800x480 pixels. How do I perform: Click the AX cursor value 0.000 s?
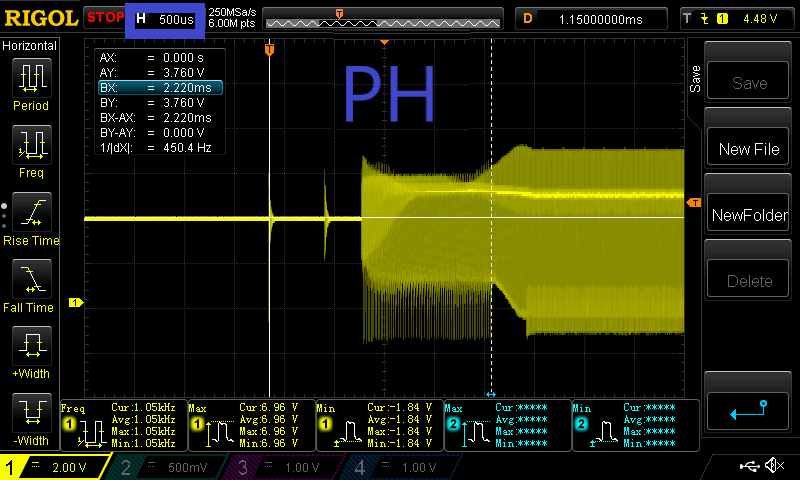point(183,58)
